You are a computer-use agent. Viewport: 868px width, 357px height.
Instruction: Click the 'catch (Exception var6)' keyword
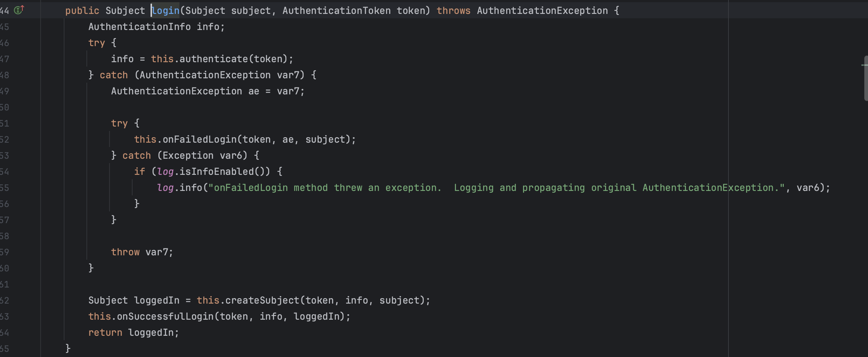tap(136, 155)
